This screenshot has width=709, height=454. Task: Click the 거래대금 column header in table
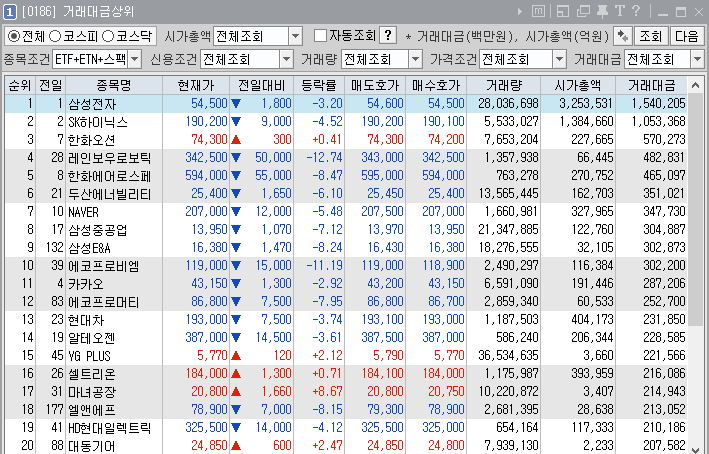[x=652, y=85]
